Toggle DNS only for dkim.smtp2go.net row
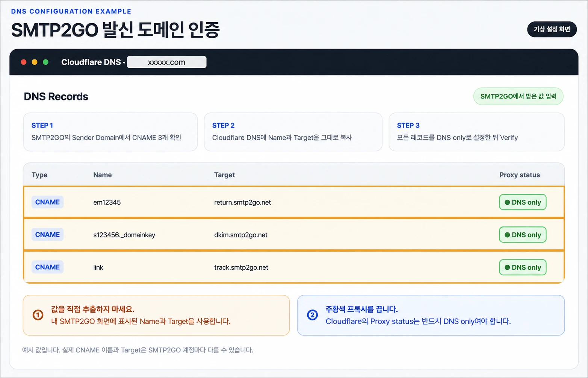 click(523, 235)
